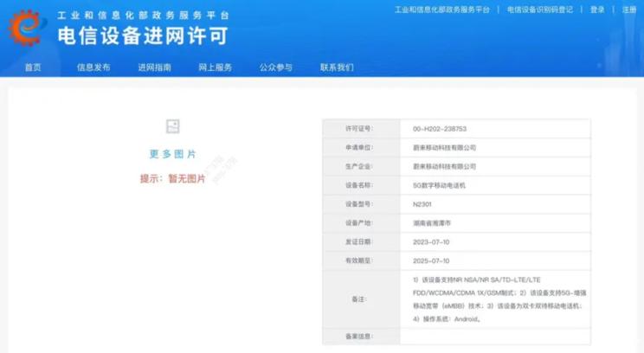
Task: Click the 注册 link at top right
Action: pyautogui.click(x=628, y=10)
